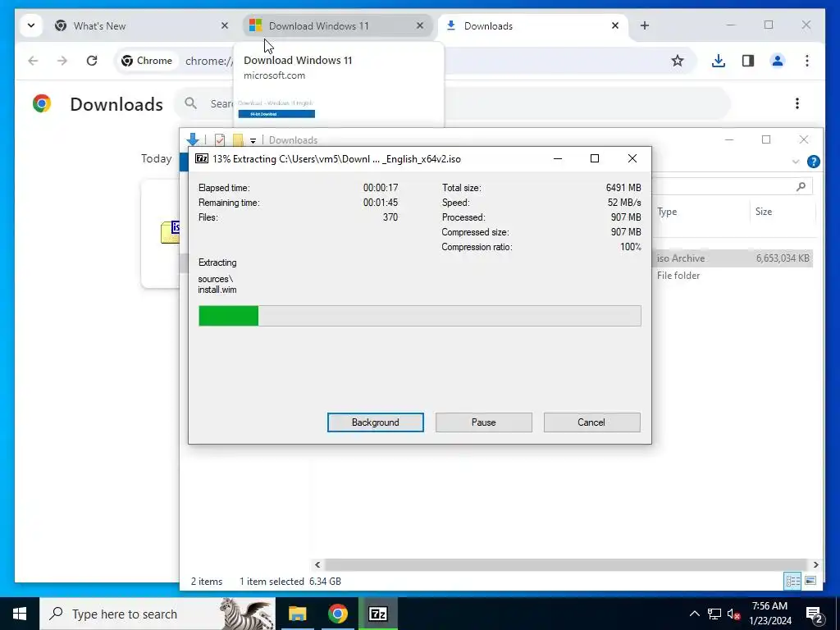840x630 pixels.
Task: Cancel the extraction
Action: (591, 422)
